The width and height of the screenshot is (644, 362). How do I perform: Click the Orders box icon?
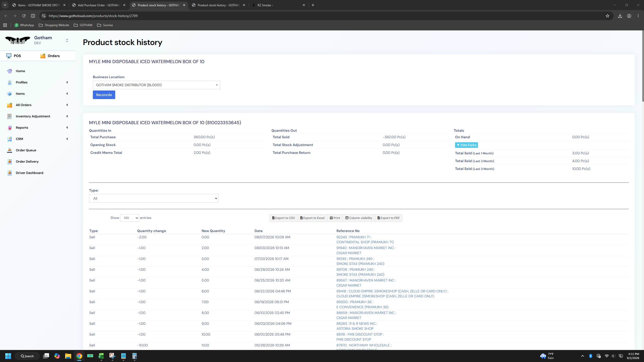click(43, 56)
